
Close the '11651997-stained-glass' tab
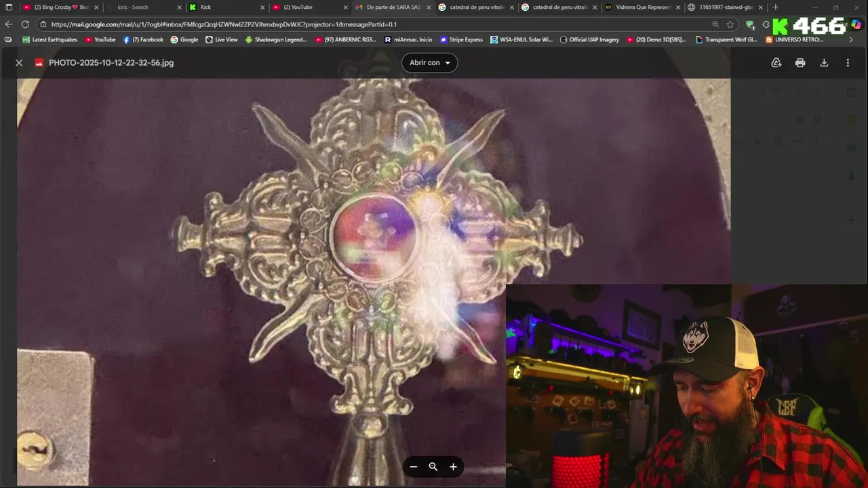click(x=761, y=7)
